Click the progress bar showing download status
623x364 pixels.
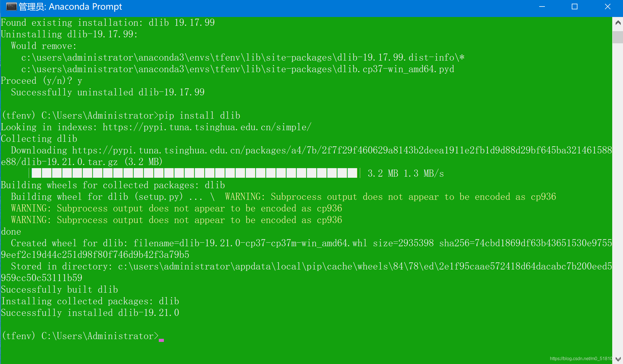193,173
